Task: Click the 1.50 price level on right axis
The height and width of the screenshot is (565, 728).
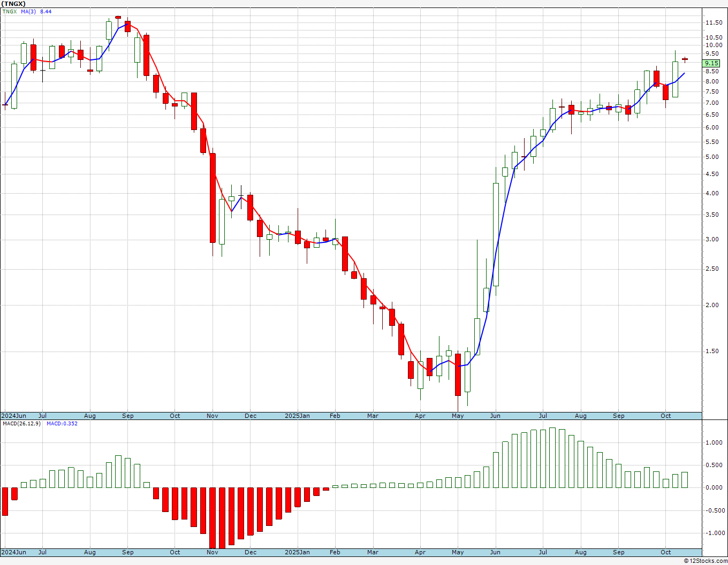Action: click(x=712, y=351)
